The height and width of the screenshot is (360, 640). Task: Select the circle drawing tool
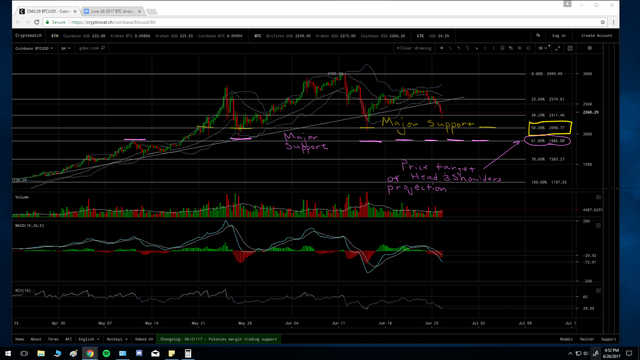pos(528,48)
